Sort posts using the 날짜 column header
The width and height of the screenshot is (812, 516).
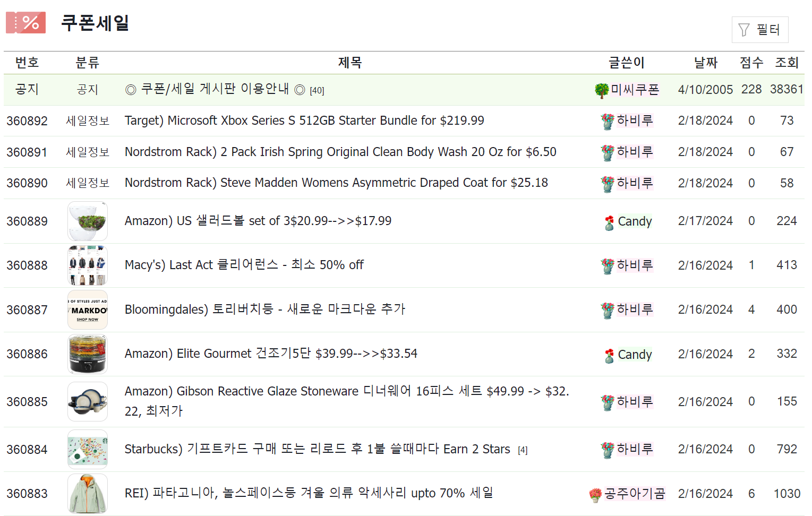pyautogui.click(x=705, y=62)
